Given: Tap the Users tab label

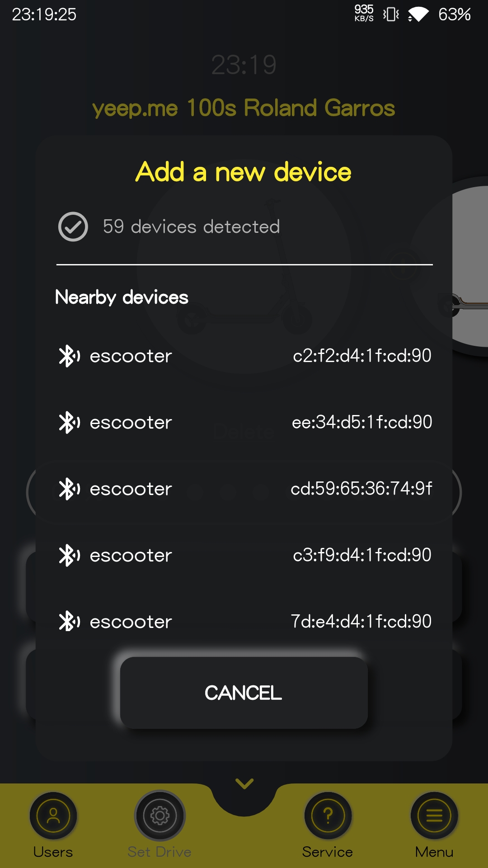Looking at the screenshot, I should 53,852.
